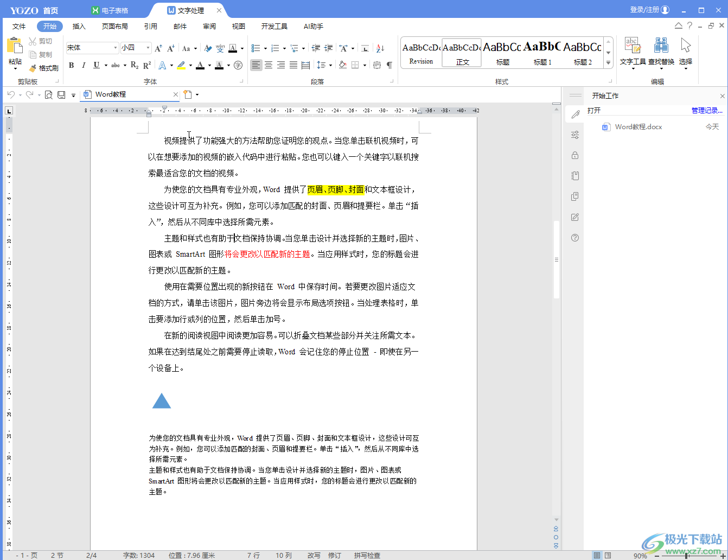Screen dimensions: 728x560
Task: Expand the change case Aa dropdown arrow
Action: (x=196, y=48)
